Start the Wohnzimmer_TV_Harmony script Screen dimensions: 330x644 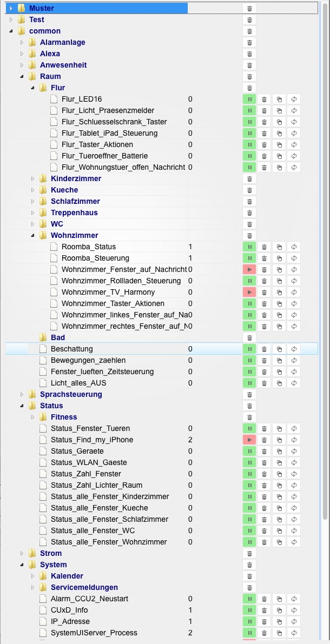pos(249,292)
